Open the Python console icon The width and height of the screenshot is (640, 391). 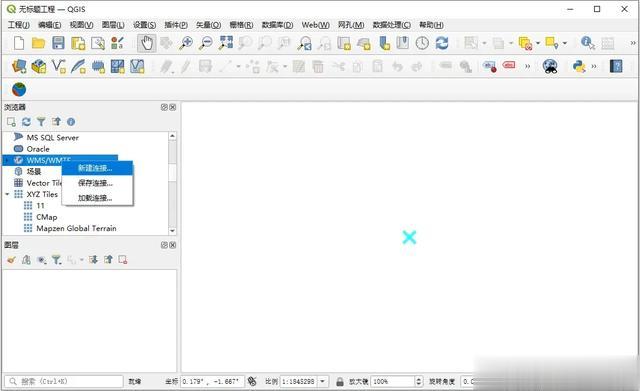coord(579,66)
